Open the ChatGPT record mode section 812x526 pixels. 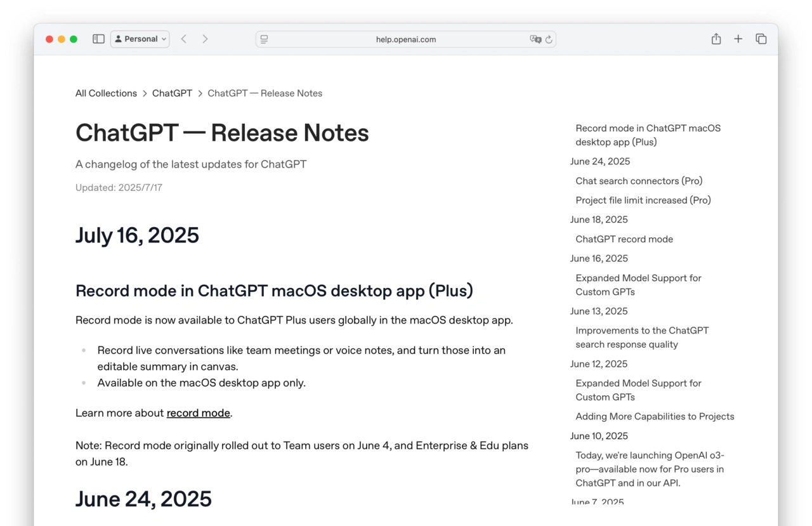click(624, 239)
